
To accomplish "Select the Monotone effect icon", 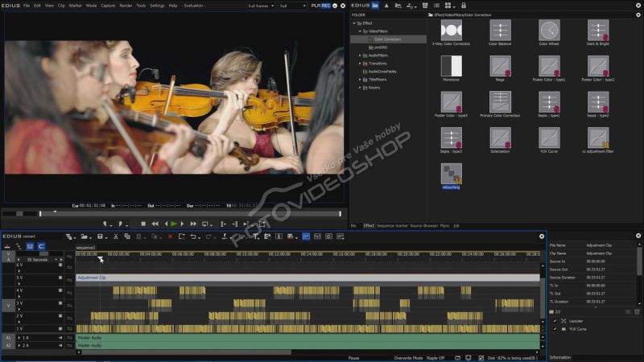I will pyautogui.click(x=451, y=66).
